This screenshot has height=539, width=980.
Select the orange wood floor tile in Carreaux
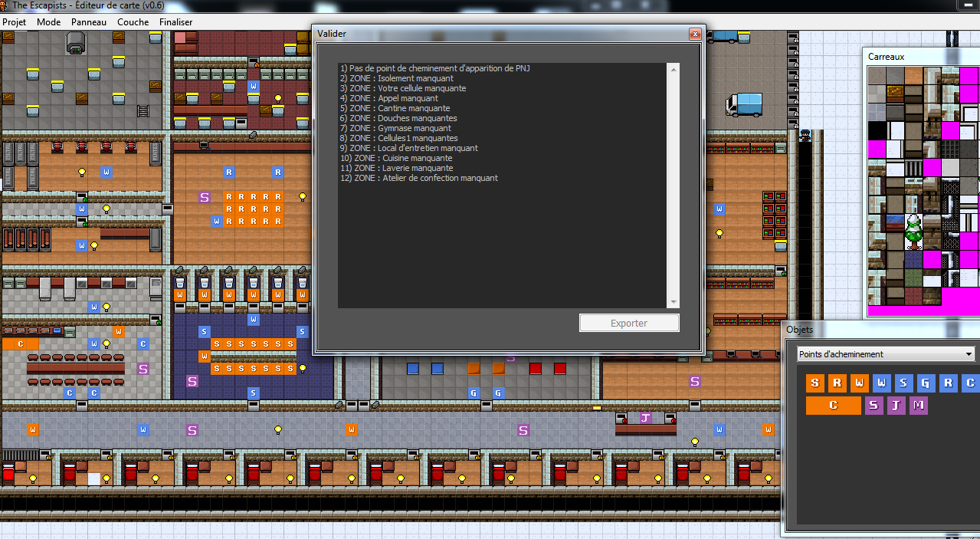[x=913, y=75]
